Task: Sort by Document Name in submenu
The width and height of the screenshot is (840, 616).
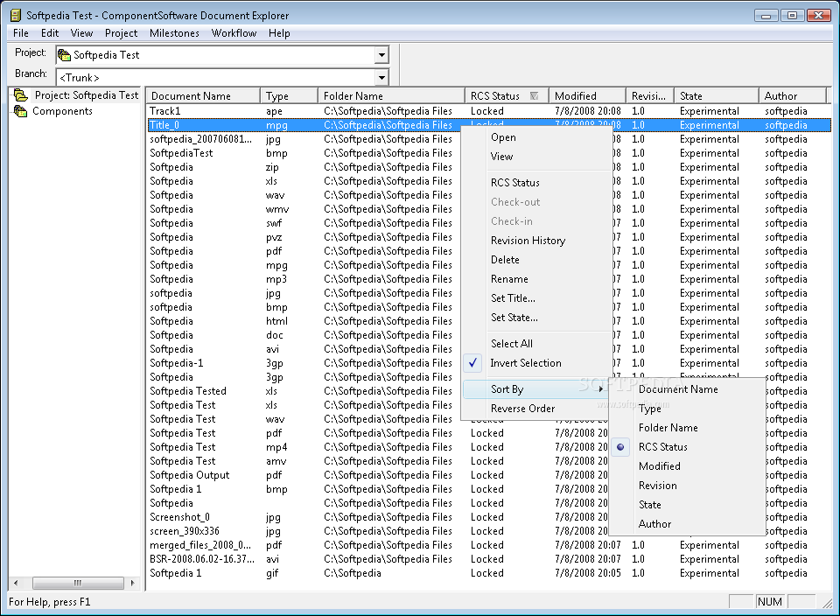Action: [x=688, y=389]
